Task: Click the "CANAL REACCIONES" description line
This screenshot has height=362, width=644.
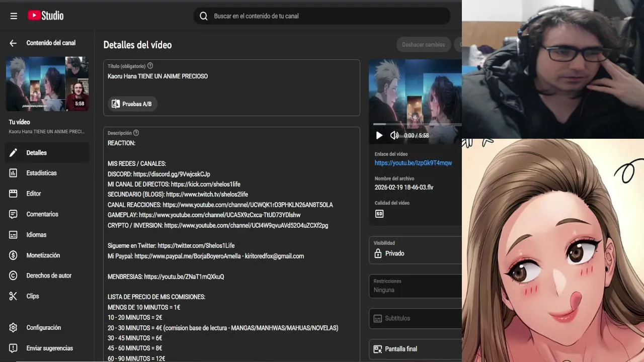Action: [x=220, y=205]
